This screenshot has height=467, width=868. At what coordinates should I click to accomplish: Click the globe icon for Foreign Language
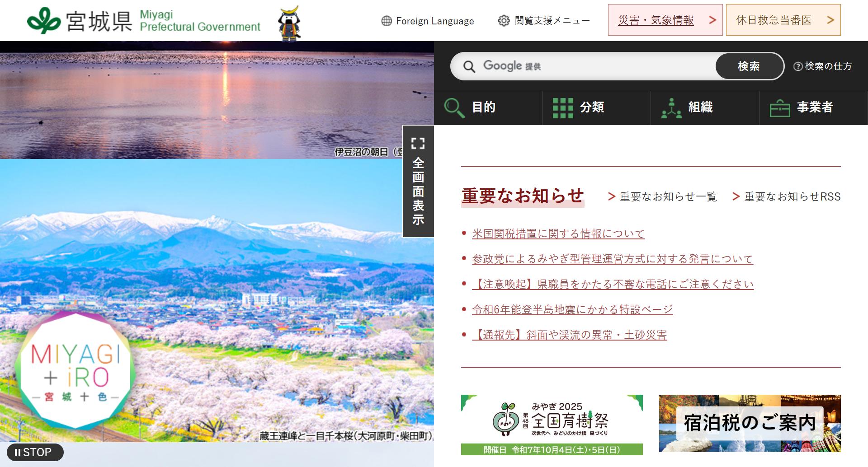coord(387,21)
